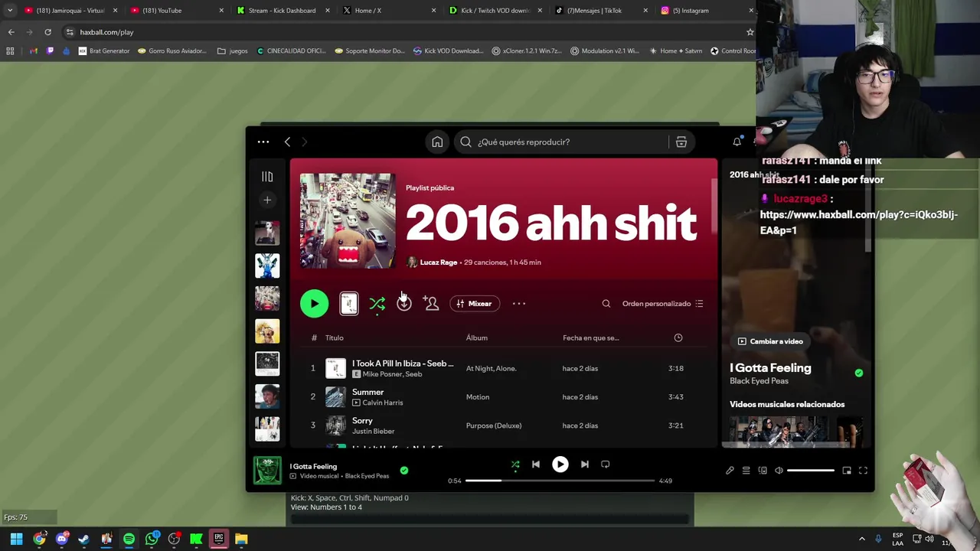Open the Brat Generator bookmark

click(103, 51)
